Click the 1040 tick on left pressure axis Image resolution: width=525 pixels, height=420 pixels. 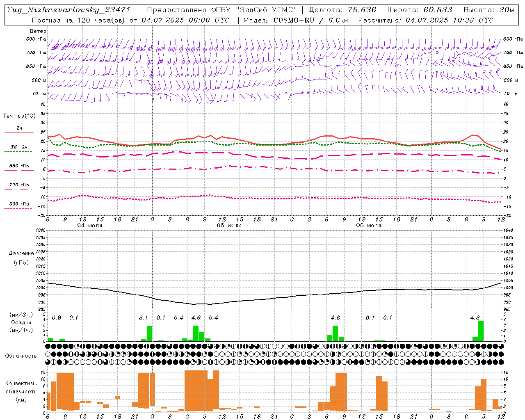pos(41,230)
